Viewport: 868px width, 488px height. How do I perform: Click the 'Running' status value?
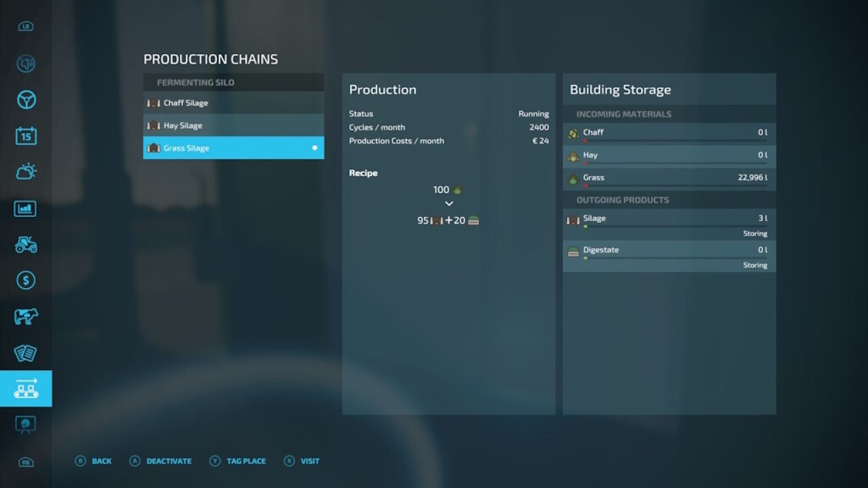point(534,114)
